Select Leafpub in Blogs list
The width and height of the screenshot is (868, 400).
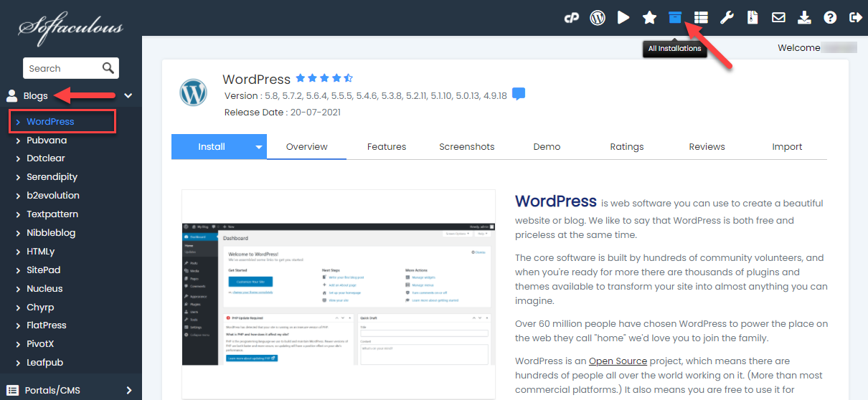tap(44, 362)
